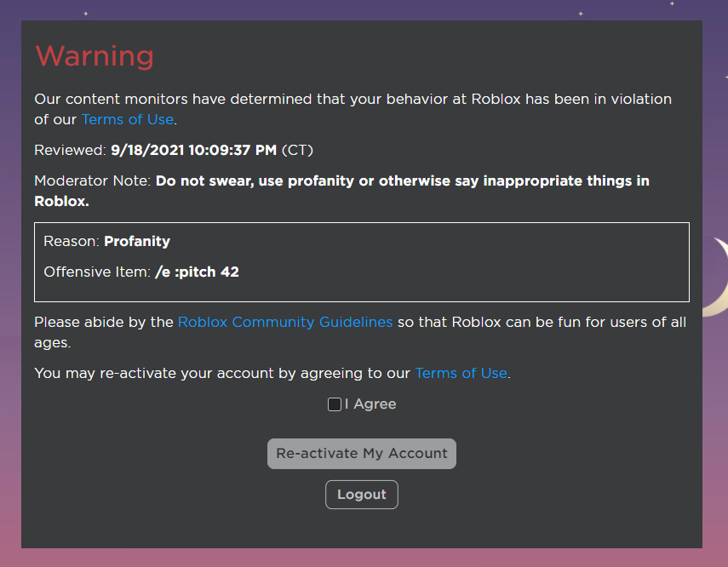Click the Reason: Profanity line

(x=106, y=241)
